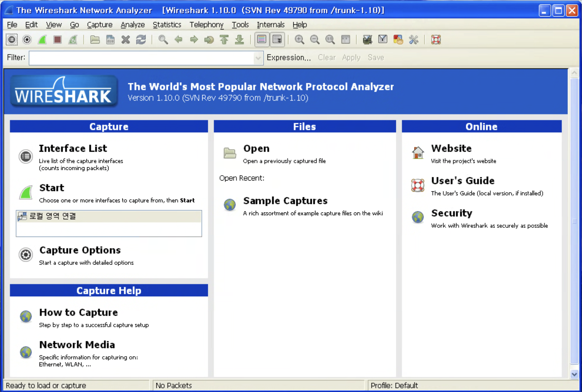Visit the project's Website link
Image resolution: width=582 pixels, height=392 pixels.
point(451,148)
